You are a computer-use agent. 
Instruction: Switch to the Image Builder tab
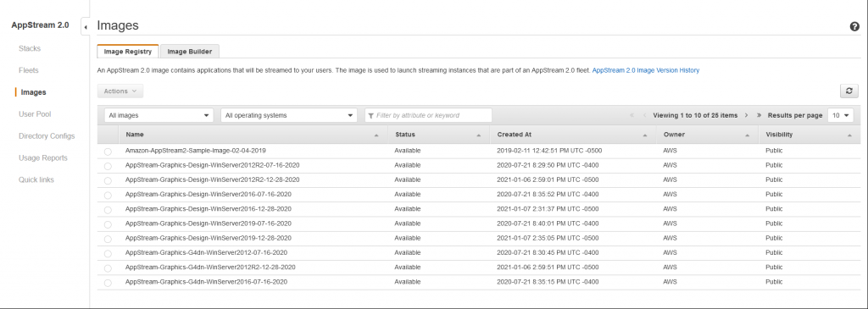[189, 52]
